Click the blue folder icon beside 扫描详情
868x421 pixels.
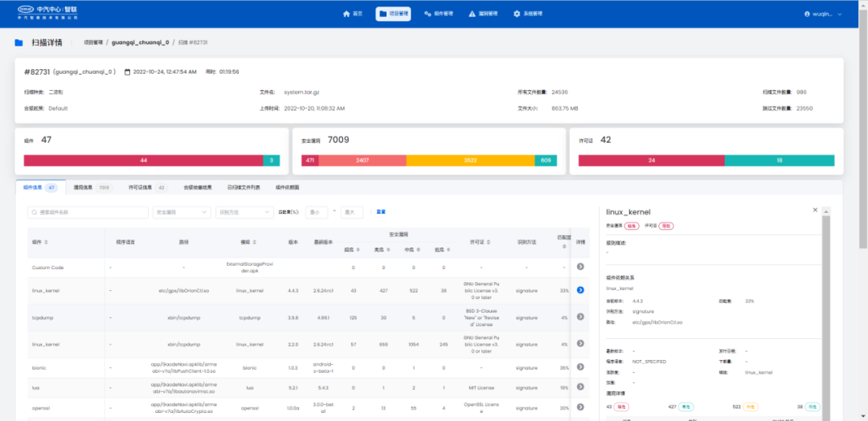pyautogui.click(x=18, y=43)
